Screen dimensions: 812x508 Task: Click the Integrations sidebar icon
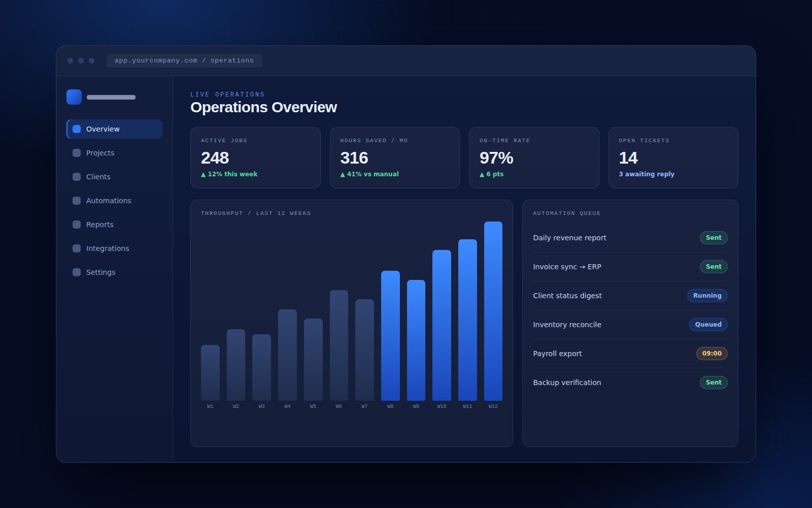[x=77, y=248]
